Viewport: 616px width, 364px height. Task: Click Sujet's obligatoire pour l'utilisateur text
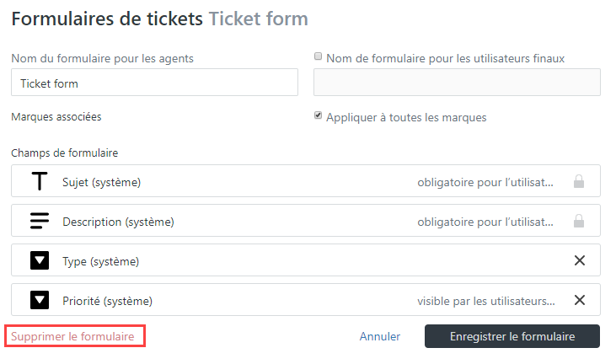(486, 181)
